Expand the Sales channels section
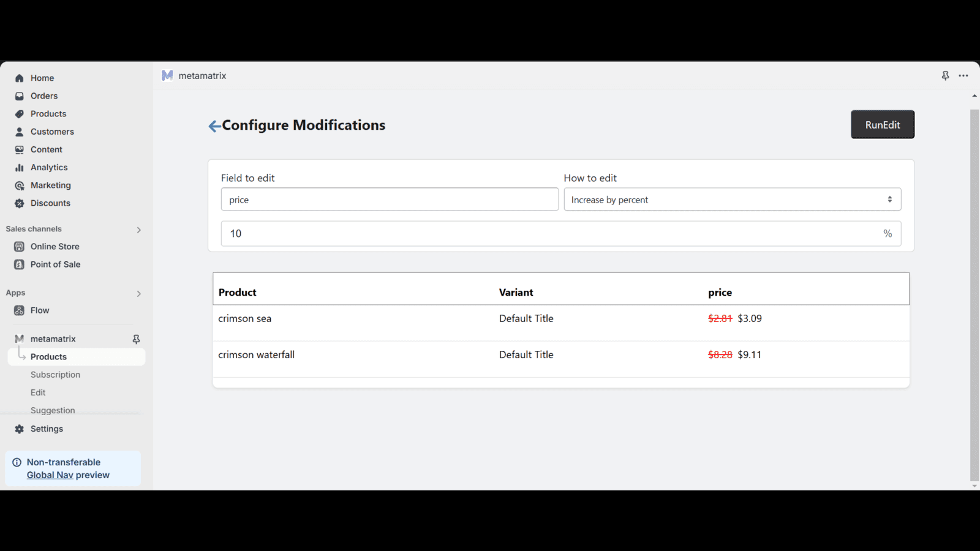This screenshot has width=980, height=551. tap(138, 230)
